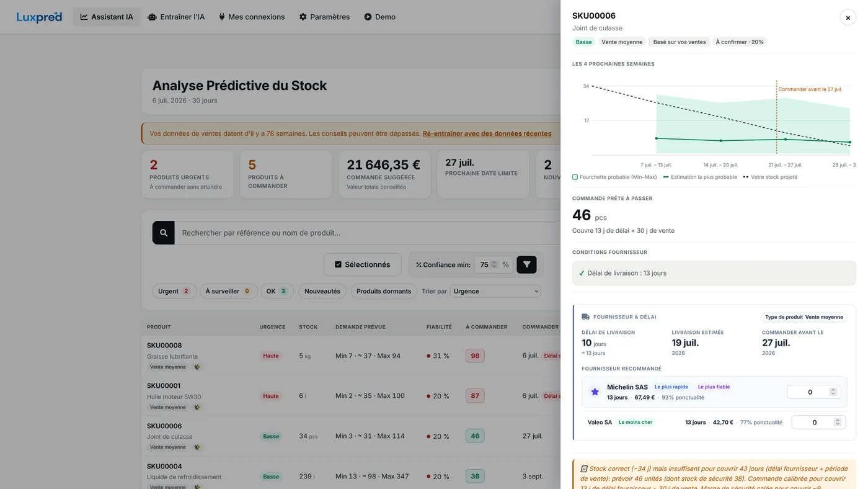
Task: Click the Fiabilité column header
Action: click(439, 327)
